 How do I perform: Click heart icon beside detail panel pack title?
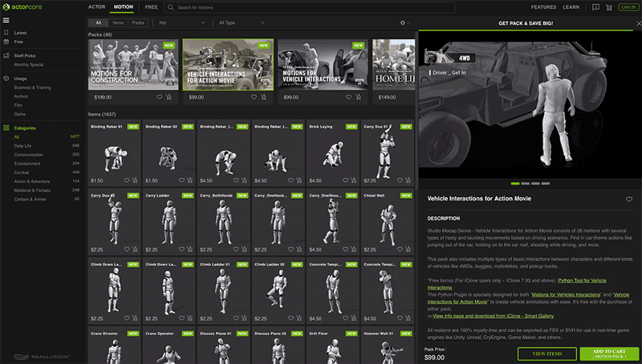pos(629,199)
